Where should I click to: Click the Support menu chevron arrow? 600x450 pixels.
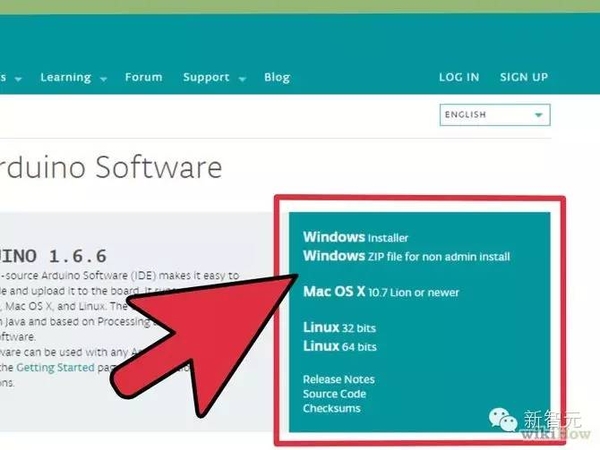242,79
